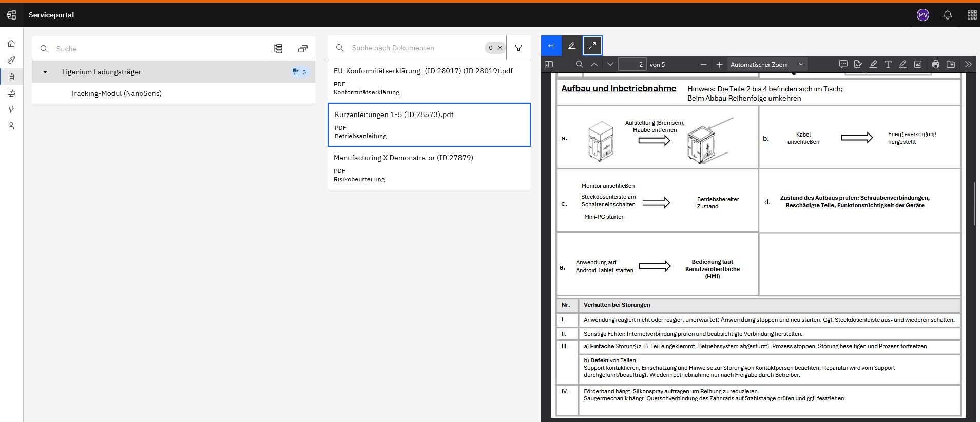This screenshot has width=980, height=422.
Task: Click the Suche nach Dokumenten field
Action: pyautogui.click(x=415, y=48)
